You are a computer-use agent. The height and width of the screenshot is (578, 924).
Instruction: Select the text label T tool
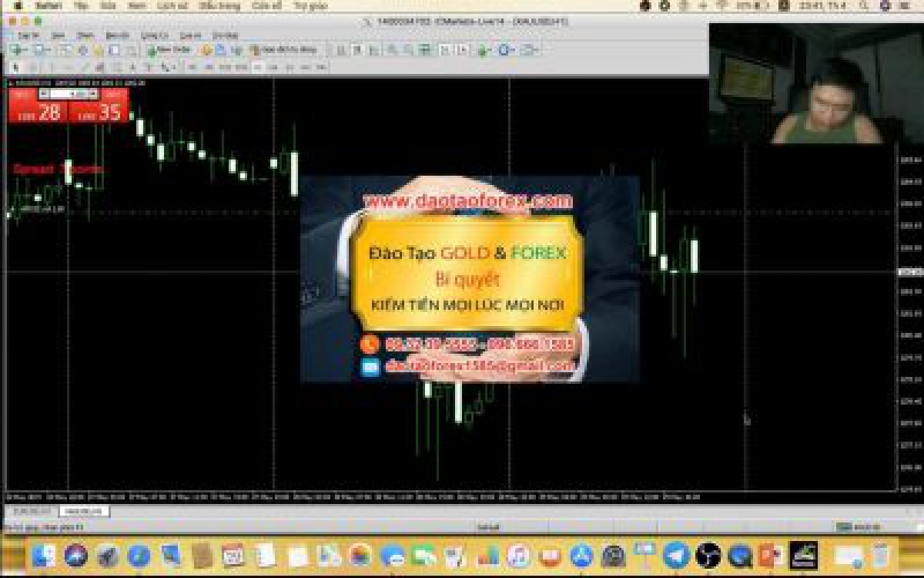click(149, 67)
